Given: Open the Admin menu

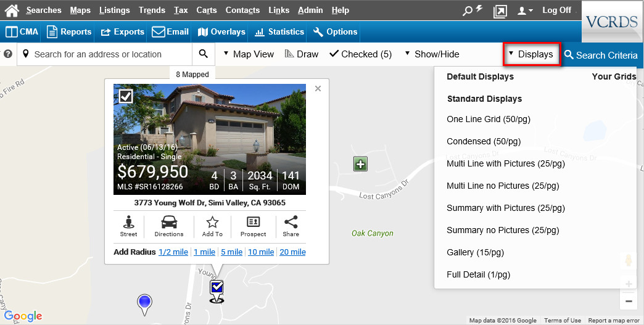Looking at the screenshot, I should pyautogui.click(x=310, y=10).
